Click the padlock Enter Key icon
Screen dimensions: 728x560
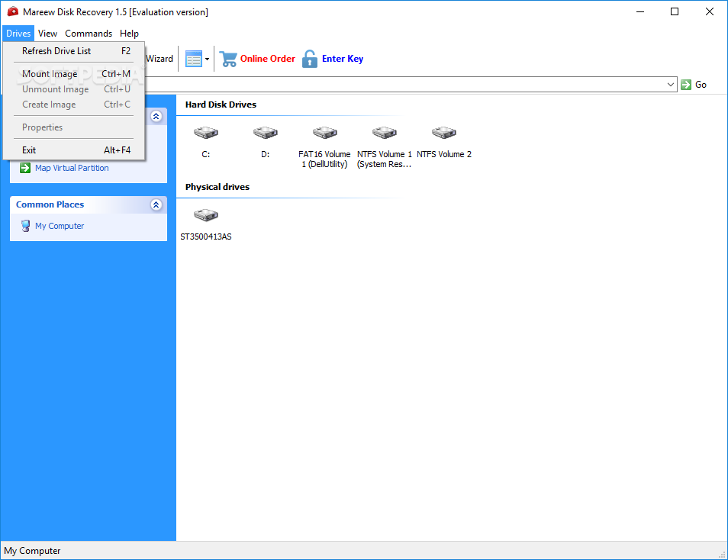click(x=310, y=59)
